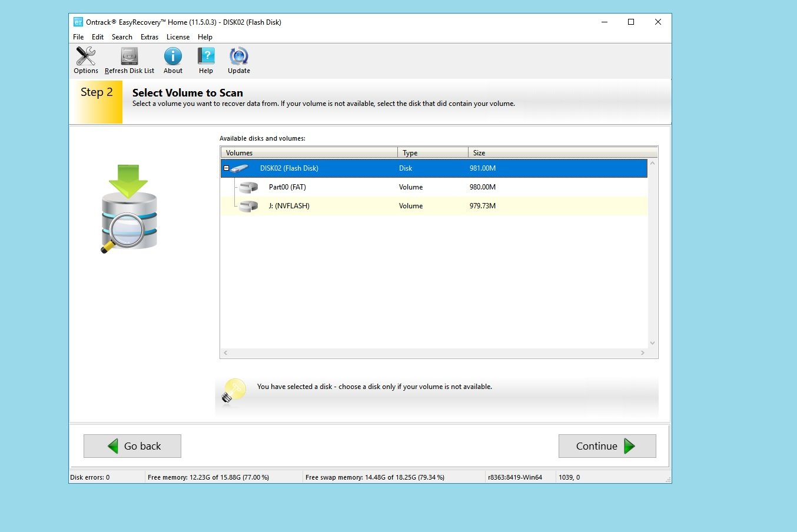Click the Disk type cell for DISK02
The height and width of the screenshot is (532, 797).
click(406, 168)
